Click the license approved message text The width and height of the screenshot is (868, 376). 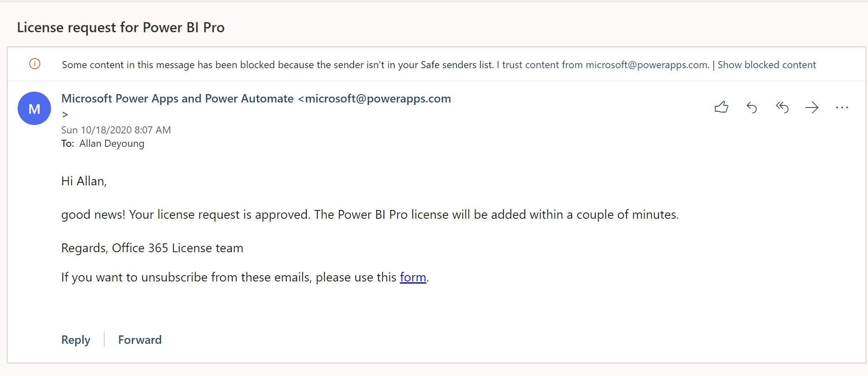370,215
